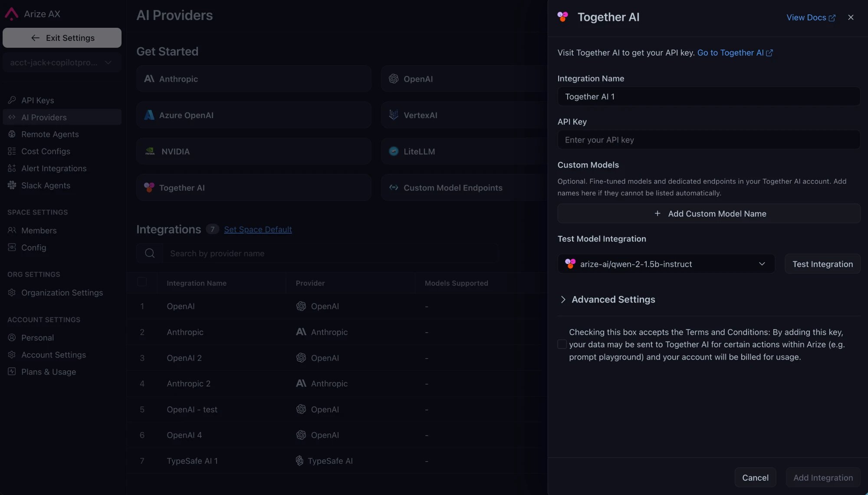Click the Personal account icon
Viewport: 868px width, 495px height.
[x=12, y=337]
